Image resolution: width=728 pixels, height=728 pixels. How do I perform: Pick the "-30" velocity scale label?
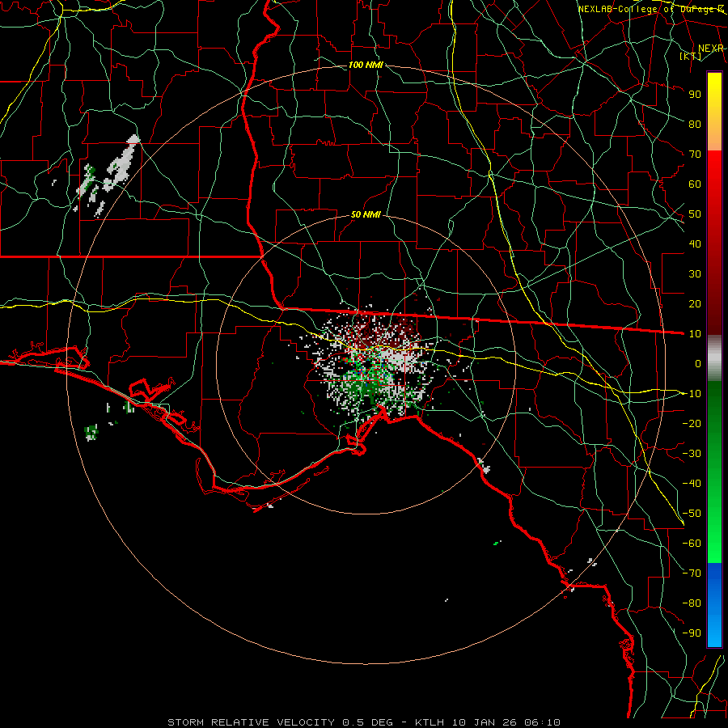(692, 454)
